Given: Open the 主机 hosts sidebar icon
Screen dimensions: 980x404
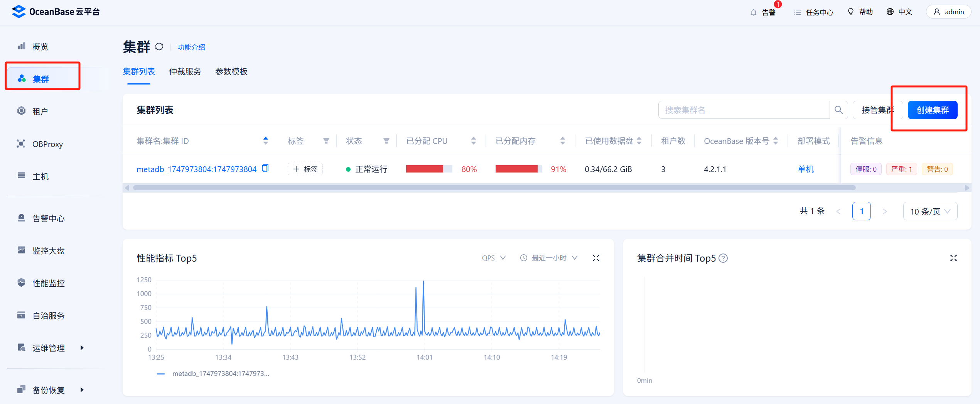Looking at the screenshot, I should [40, 176].
